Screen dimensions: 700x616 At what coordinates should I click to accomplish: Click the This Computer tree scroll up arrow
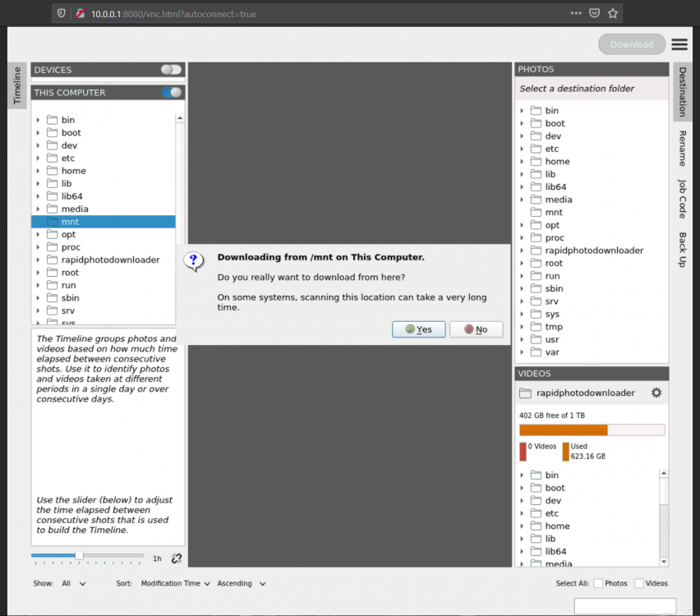180,117
